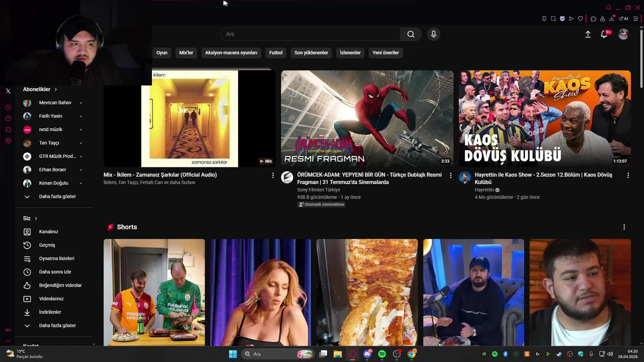Open options menu for İkilem Mix video
The height and width of the screenshot is (362, 644).
click(273, 175)
